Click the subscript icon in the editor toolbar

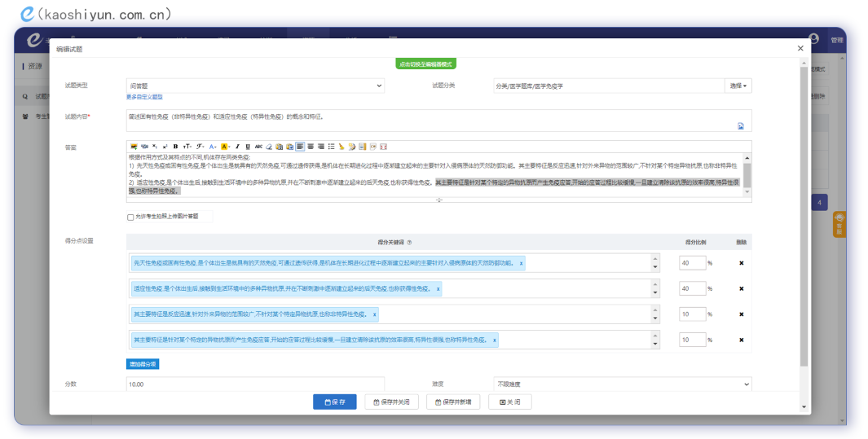[x=155, y=147]
